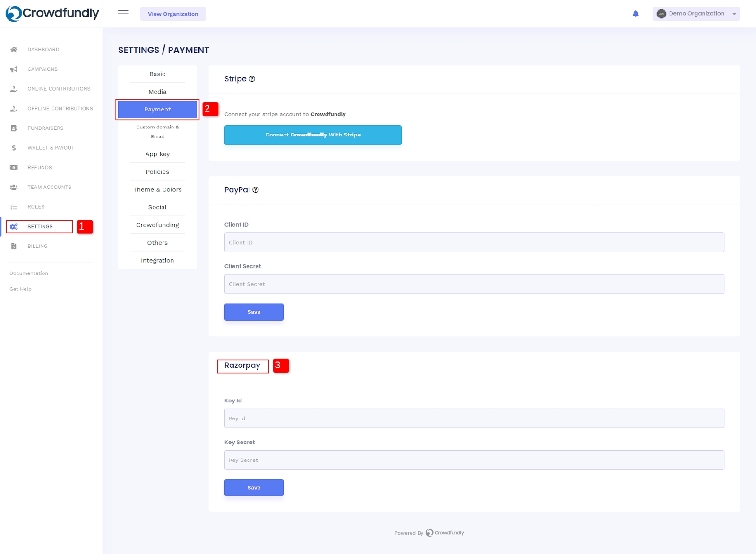
Task: Select the Media settings tab
Action: pos(157,92)
